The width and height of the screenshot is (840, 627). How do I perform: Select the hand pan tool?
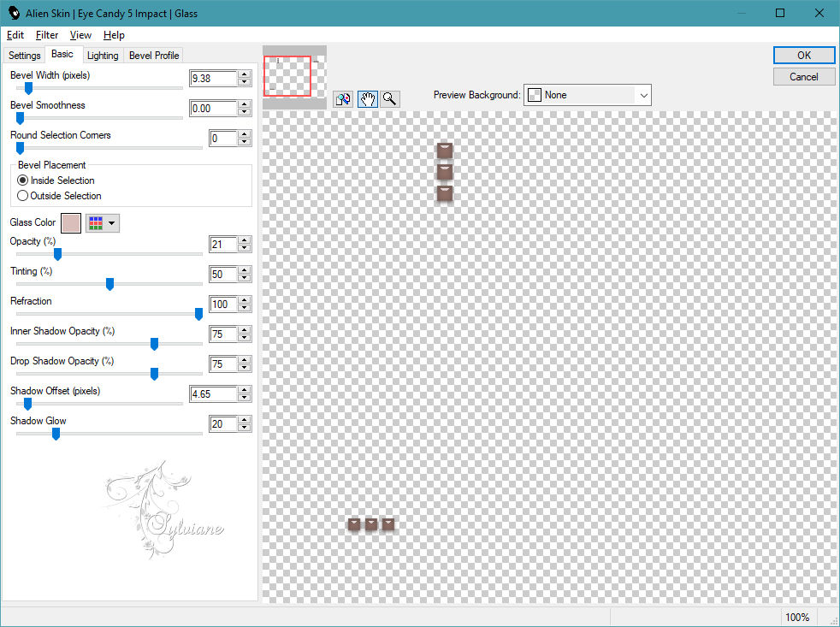pos(368,99)
